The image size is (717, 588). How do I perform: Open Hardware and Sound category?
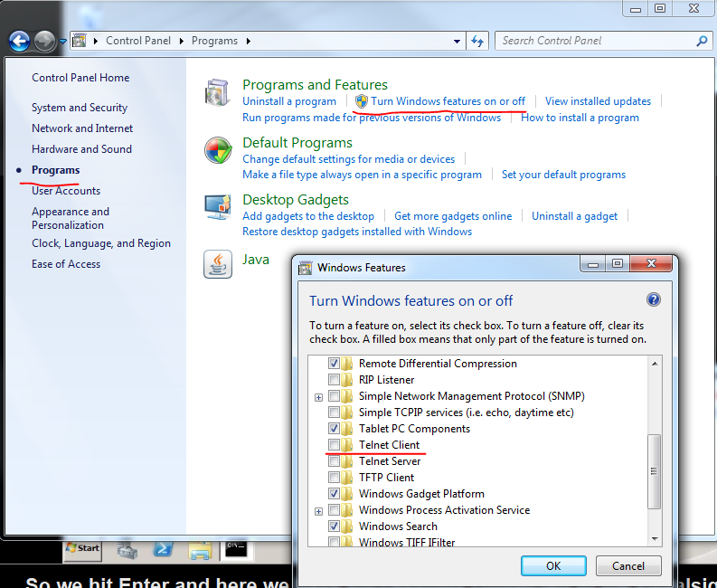pyautogui.click(x=81, y=149)
